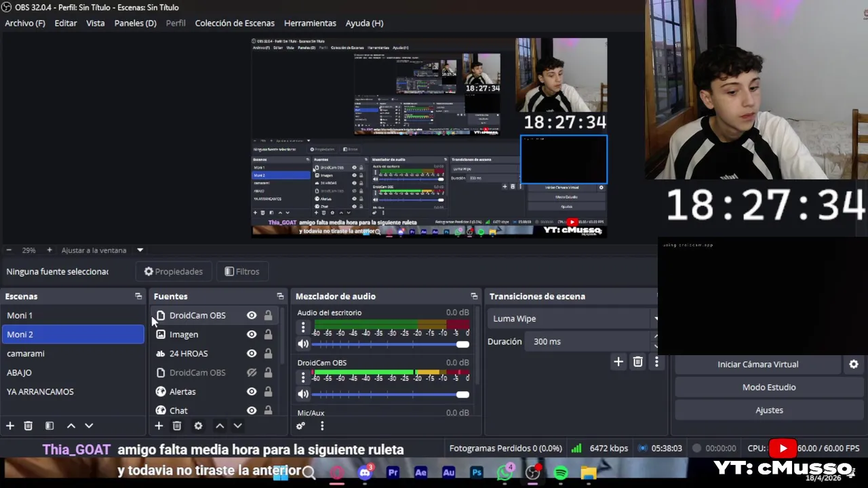Toggle the lock on the 24 HROAS source

pos(269,353)
